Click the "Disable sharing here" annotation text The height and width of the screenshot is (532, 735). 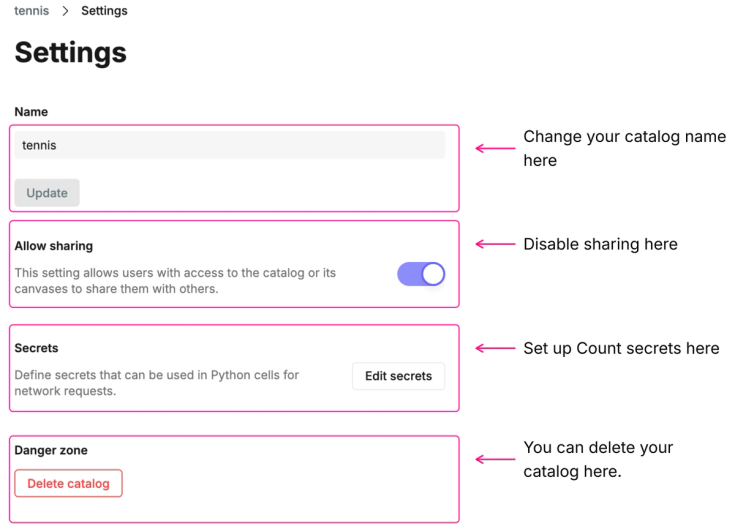point(600,244)
